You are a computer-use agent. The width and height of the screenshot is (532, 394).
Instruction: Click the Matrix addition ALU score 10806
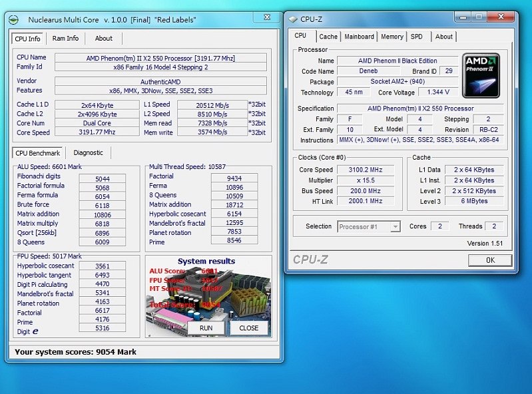pyautogui.click(x=102, y=214)
